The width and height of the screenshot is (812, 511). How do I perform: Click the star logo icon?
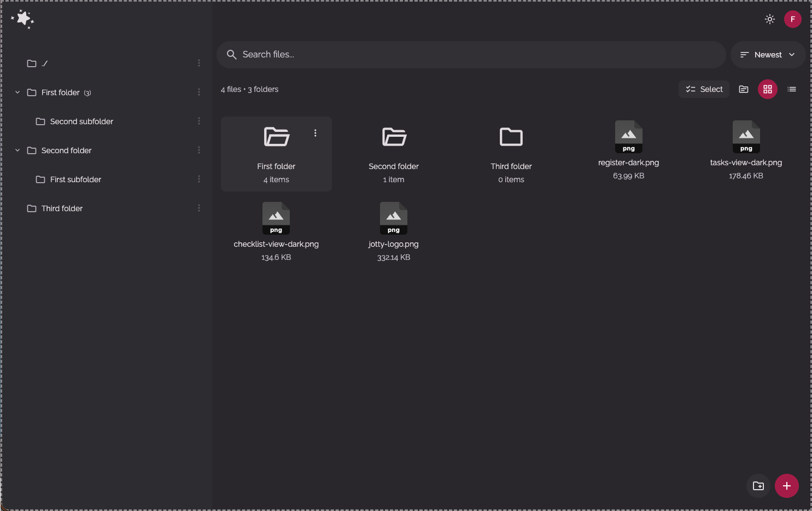point(23,19)
